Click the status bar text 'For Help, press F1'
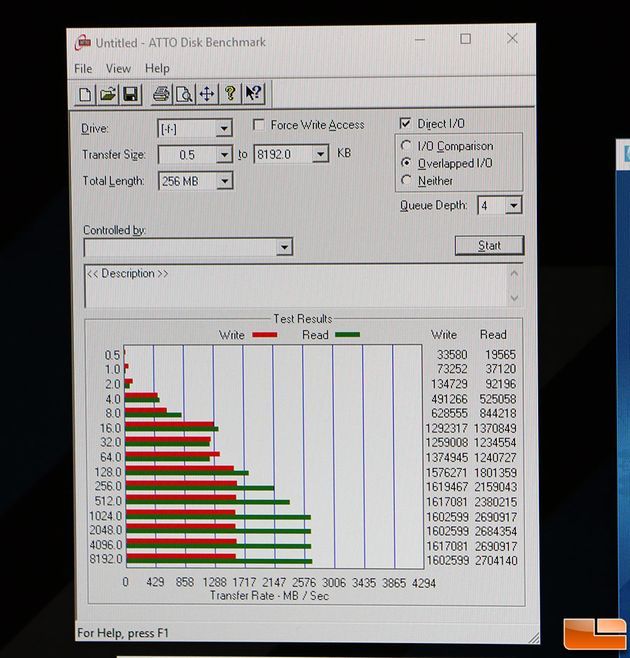The height and width of the screenshot is (658, 630). click(123, 633)
